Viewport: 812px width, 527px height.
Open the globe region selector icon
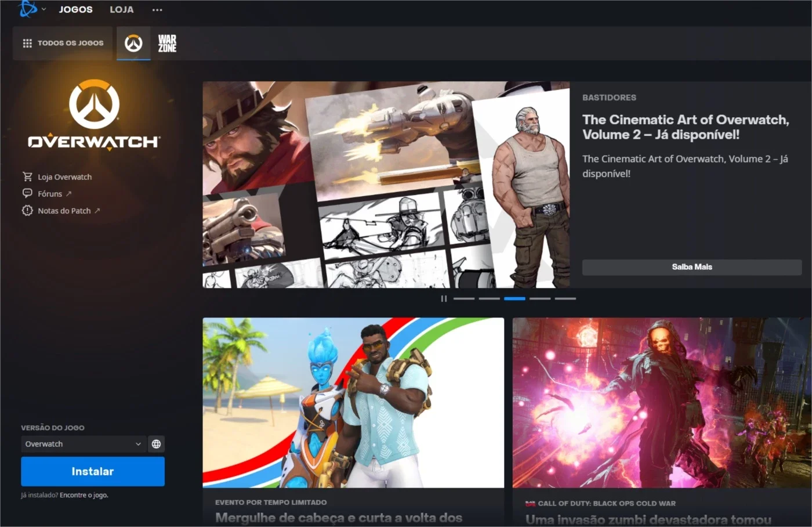(x=156, y=444)
